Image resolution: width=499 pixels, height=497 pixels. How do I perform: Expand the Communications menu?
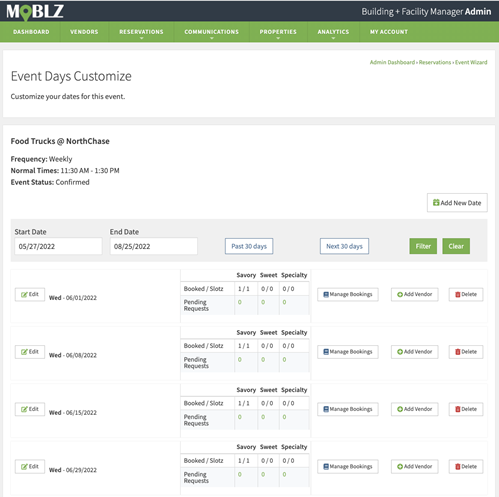point(211,32)
